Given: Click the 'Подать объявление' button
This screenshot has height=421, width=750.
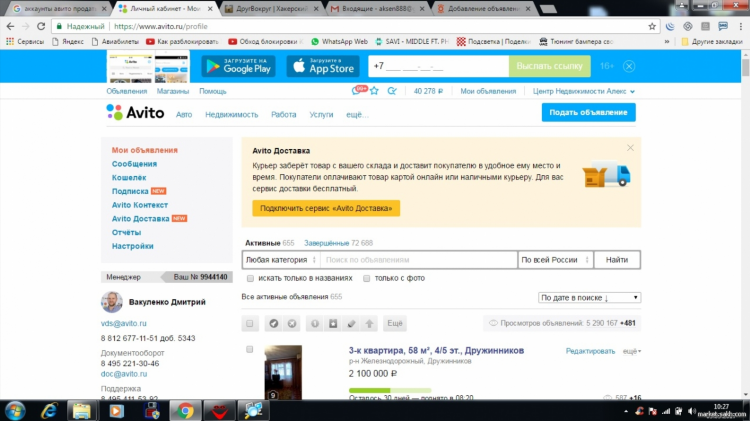Looking at the screenshot, I should tap(588, 112).
